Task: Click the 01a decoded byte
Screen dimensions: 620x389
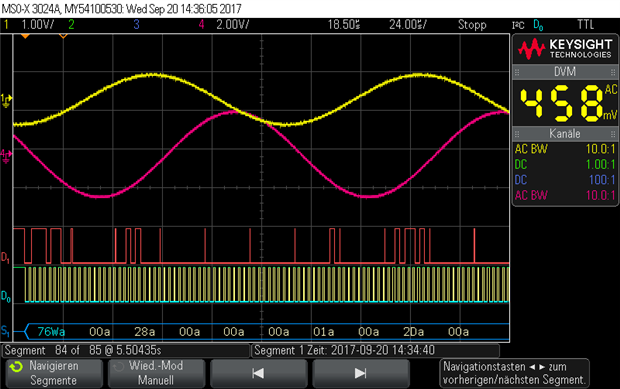Action: pos(323,331)
